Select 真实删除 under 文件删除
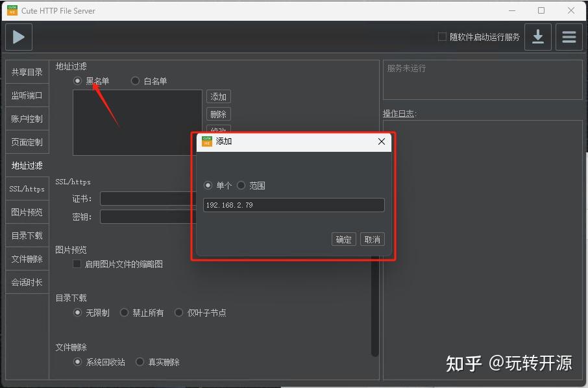588x388 pixels. point(140,361)
